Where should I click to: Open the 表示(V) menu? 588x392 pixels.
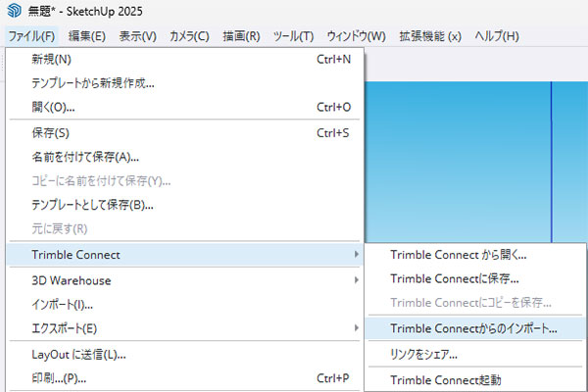(137, 36)
